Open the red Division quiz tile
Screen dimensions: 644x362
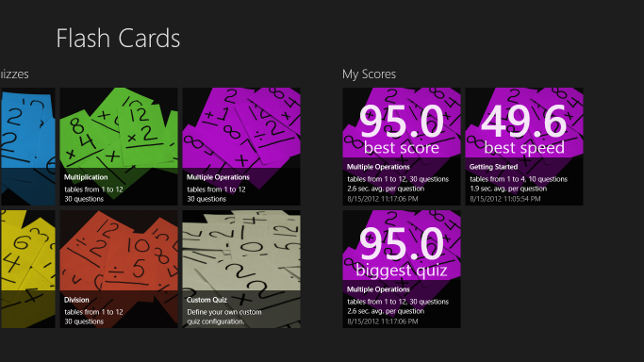[x=119, y=269]
